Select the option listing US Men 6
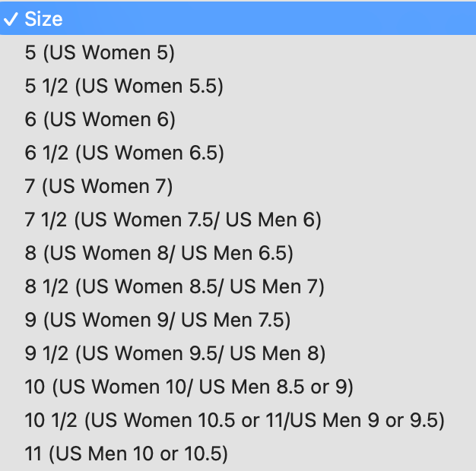476x471 pixels. (x=173, y=220)
